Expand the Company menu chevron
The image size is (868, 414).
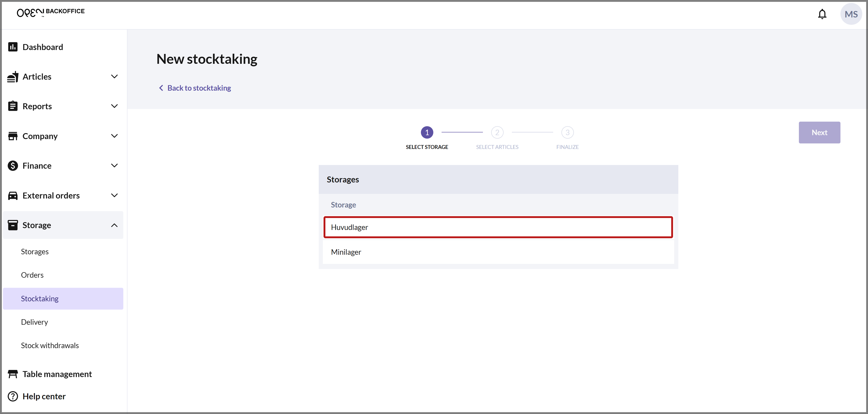point(114,136)
